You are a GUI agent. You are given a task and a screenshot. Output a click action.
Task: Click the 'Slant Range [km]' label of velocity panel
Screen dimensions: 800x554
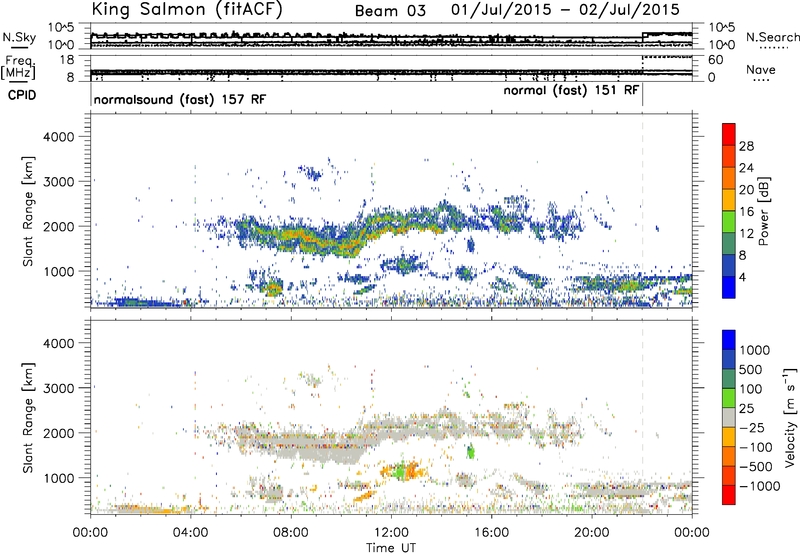coord(28,418)
